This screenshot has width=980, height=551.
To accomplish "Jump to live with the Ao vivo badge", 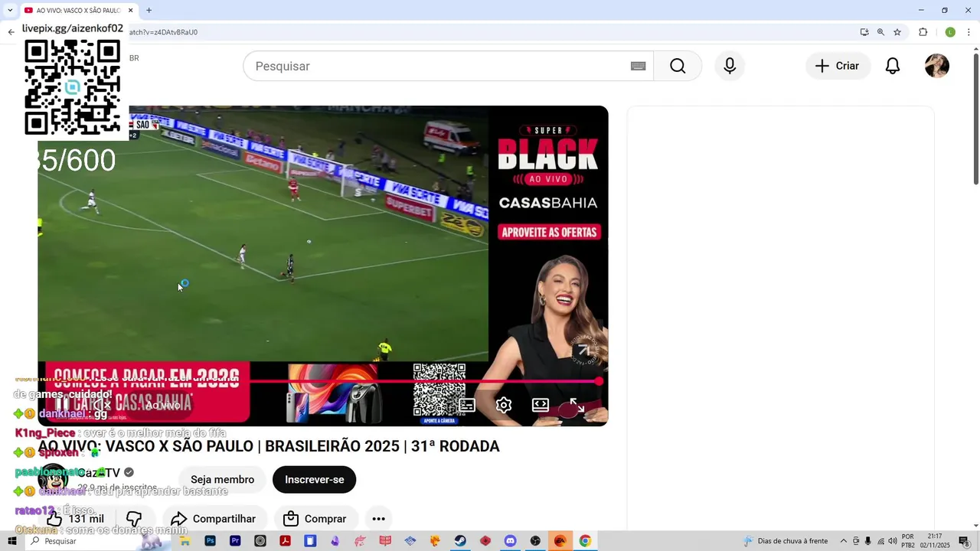I will click(163, 406).
